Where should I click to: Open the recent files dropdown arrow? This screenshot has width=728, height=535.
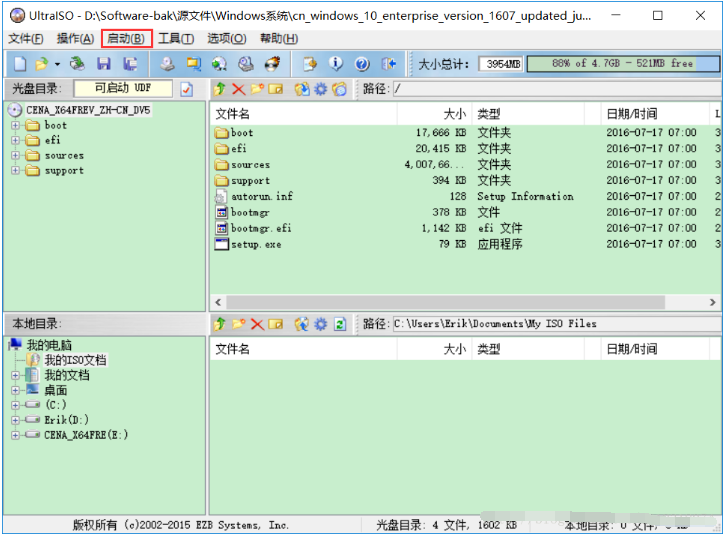[57, 64]
